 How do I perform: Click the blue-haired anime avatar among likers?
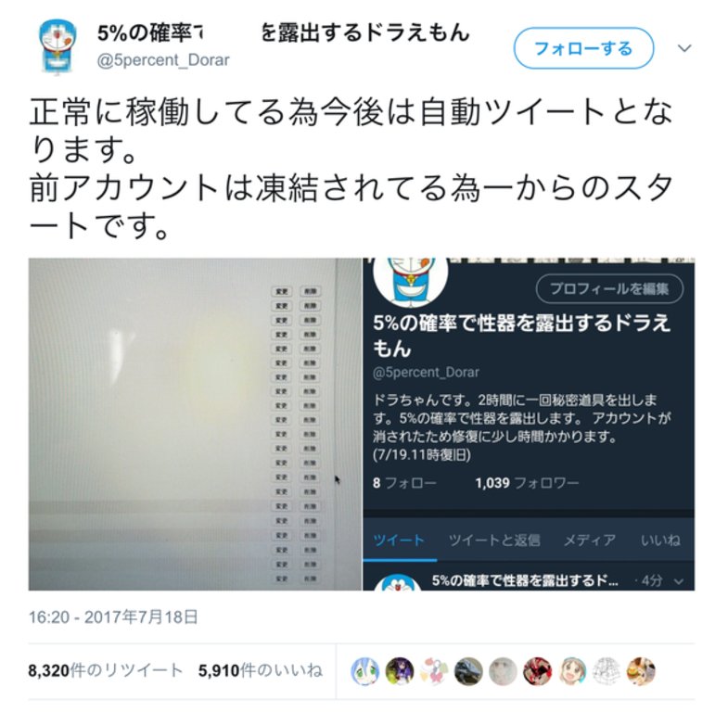pyautogui.click(x=365, y=671)
